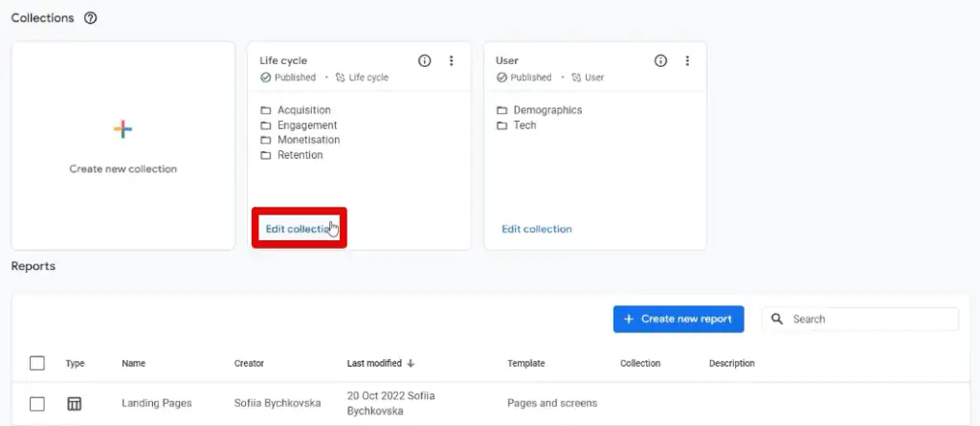This screenshot has width=980, height=426.
Task: Check the Landing Pages row checkbox
Action: pos(37,404)
